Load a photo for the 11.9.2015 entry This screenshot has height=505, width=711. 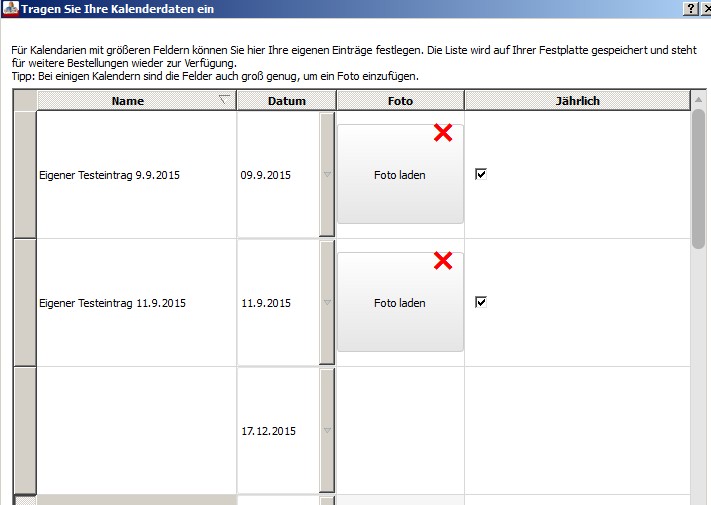pyautogui.click(x=400, y=302)
